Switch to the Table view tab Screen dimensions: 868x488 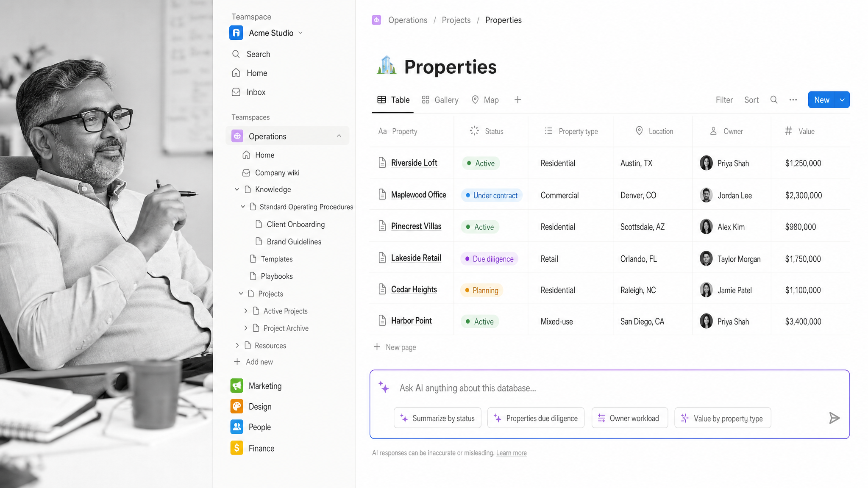coord(393,100)
